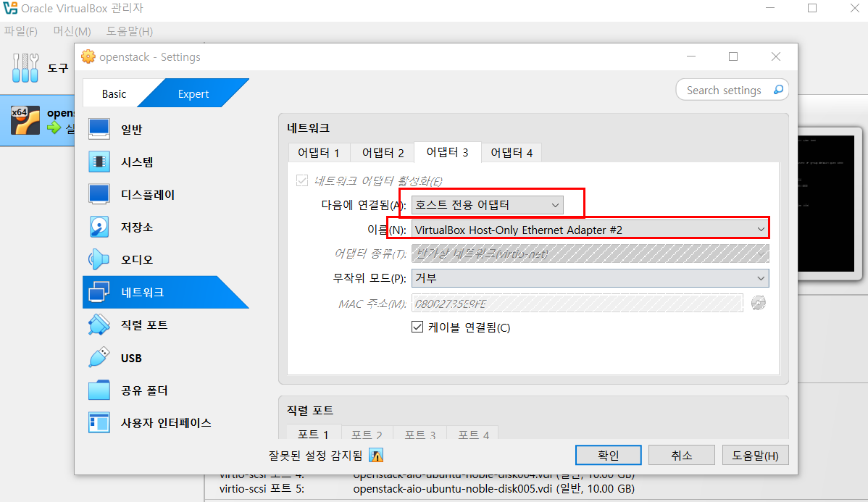Click the settings gear title icon
Screen dimensions: 868x502
(88, 57)
